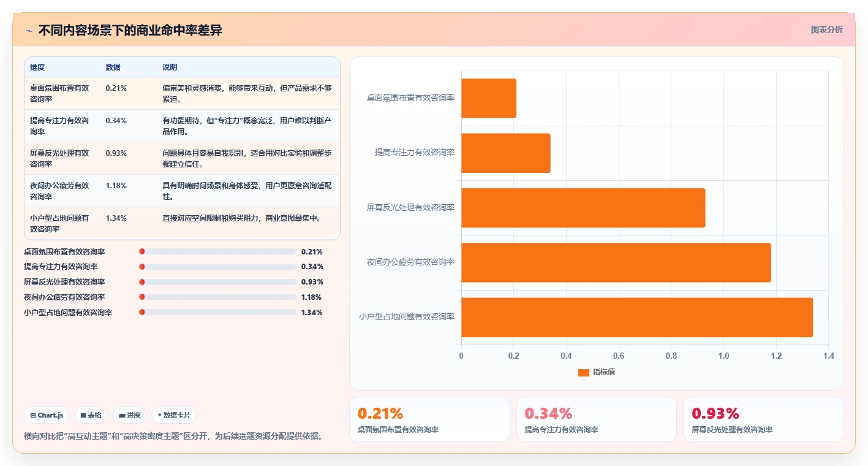Click the 说明 column header
Image resolution: width=868 pixels, height=466 pixels.
click(170, 67)
